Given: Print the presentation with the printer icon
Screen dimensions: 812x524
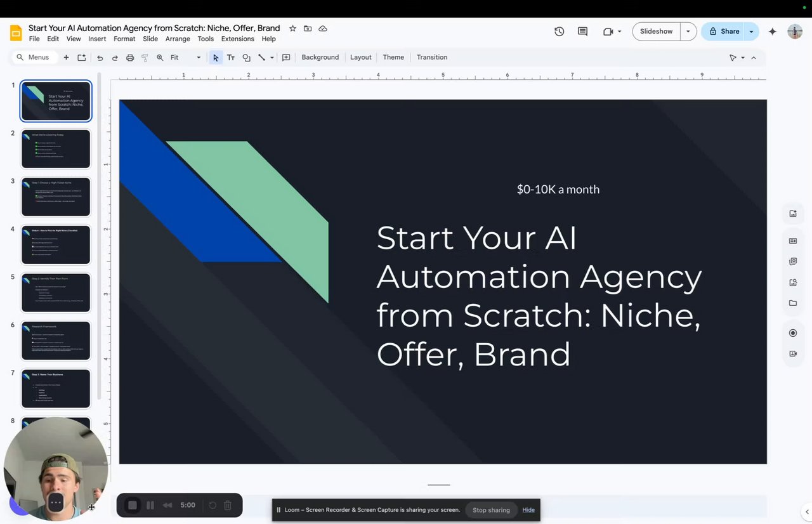Looking at the screenshot, I should tap(130, 58).
